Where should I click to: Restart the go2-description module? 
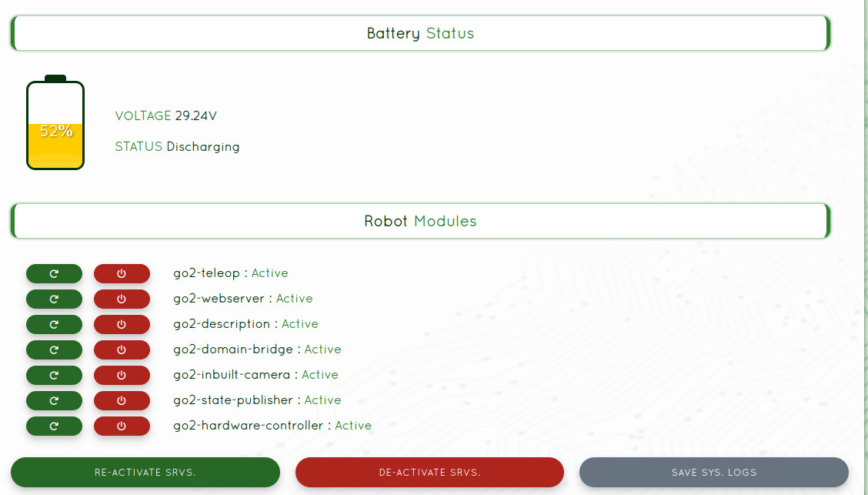click(54, 324)
